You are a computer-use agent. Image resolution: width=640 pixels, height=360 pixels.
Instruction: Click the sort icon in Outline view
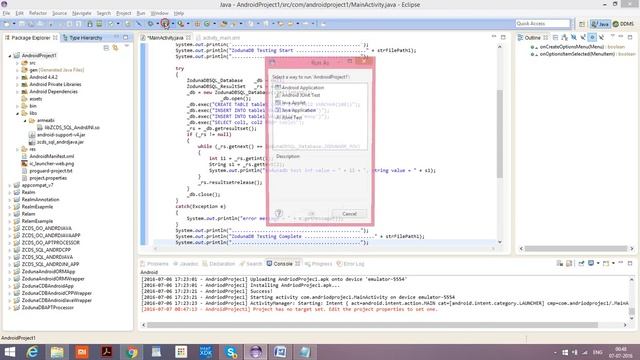pos(564,38)
